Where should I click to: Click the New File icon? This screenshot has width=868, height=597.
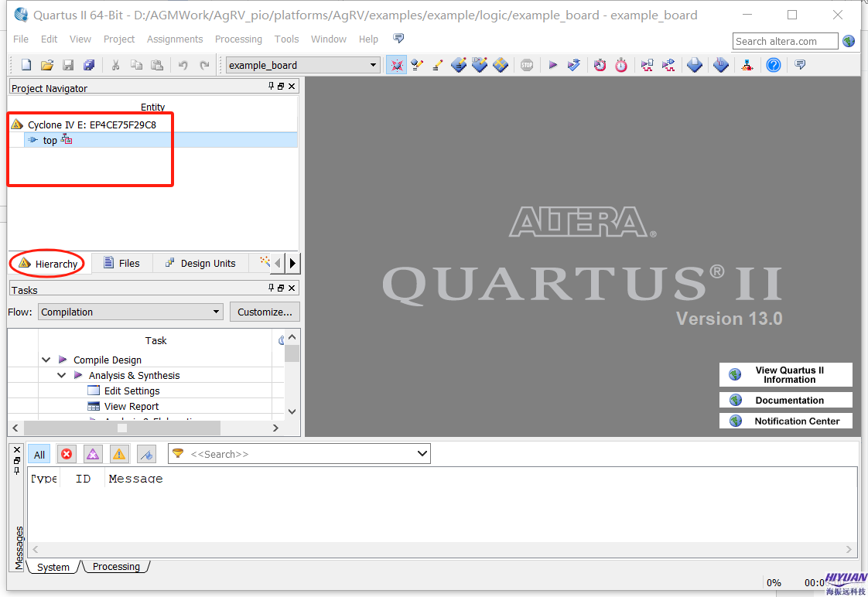tap(26, 65)
